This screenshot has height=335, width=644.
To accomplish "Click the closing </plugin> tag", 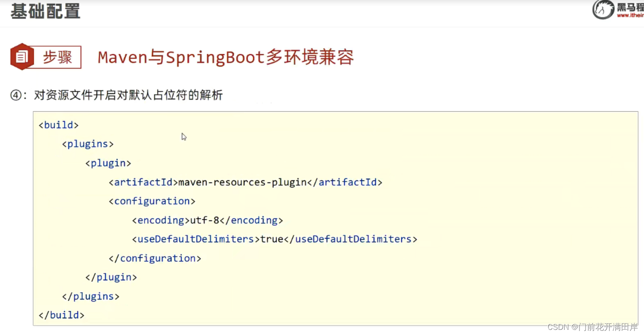I will pos(111,277).
